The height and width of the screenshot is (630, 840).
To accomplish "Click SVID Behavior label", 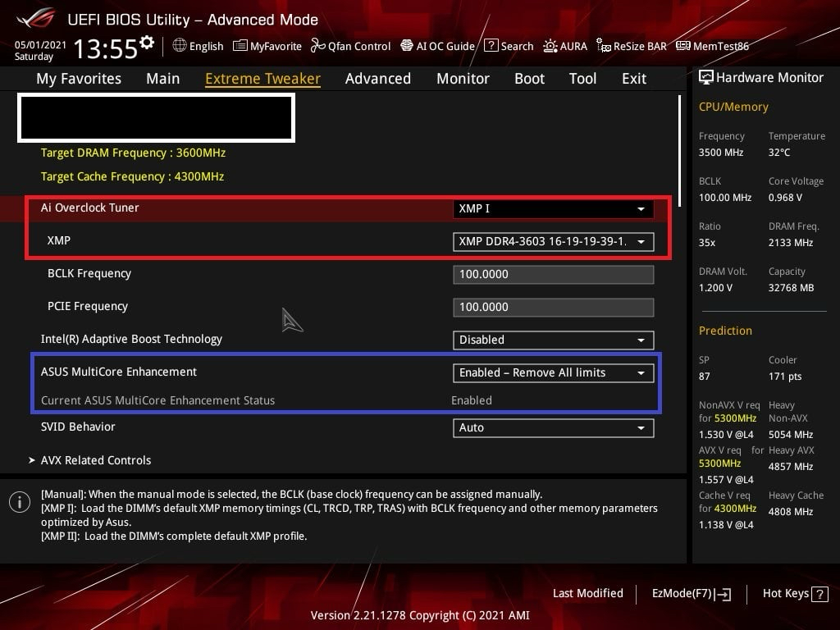I will (x=78, y=427).
